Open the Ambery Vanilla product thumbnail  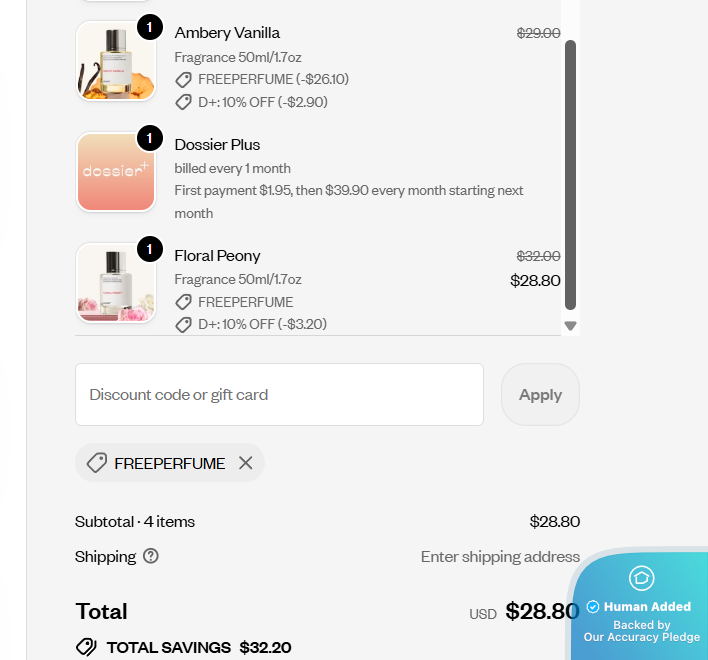point(116,61)
